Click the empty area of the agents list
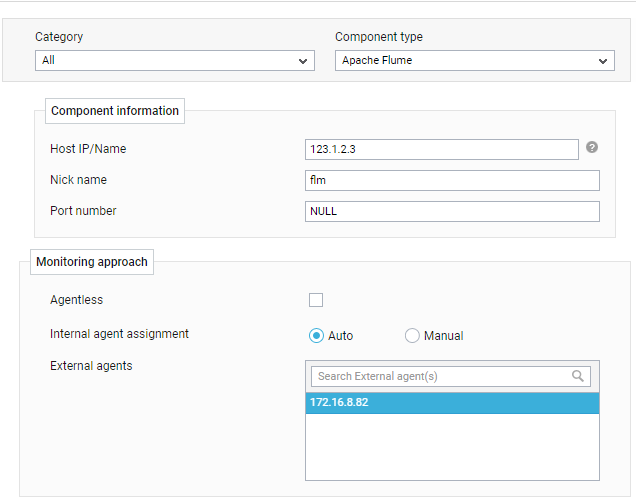This screenshot has height=497, width=636. coord(452,446)
